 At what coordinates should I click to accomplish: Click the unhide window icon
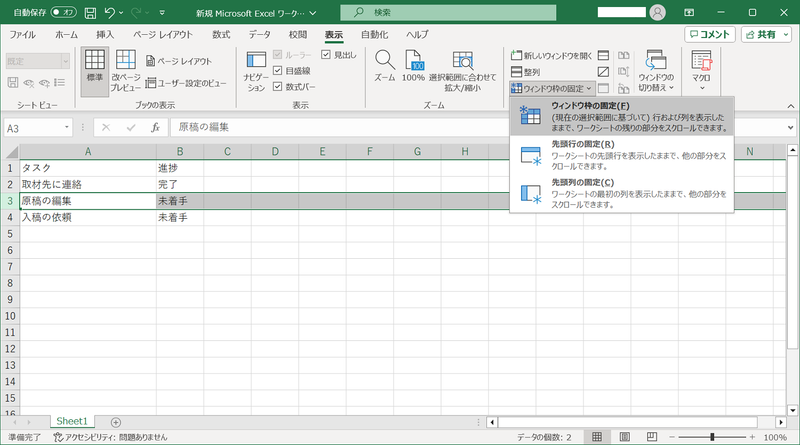[x=603, y=88]
